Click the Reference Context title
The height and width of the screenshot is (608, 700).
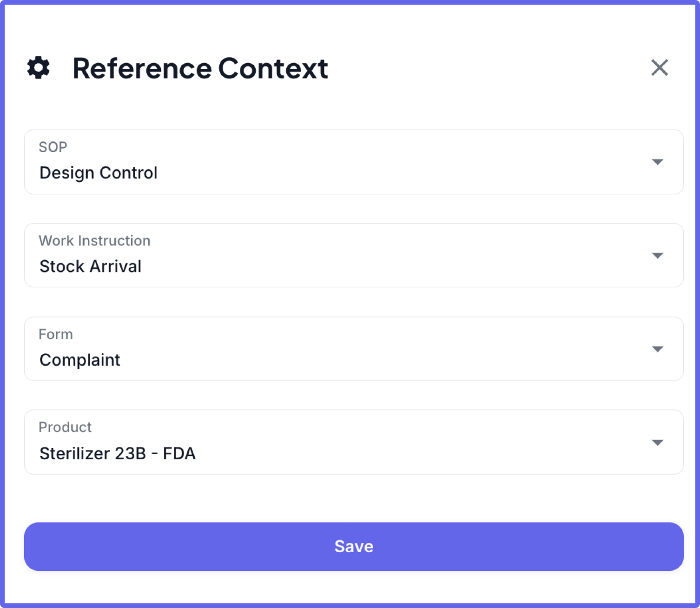(199, 68)
